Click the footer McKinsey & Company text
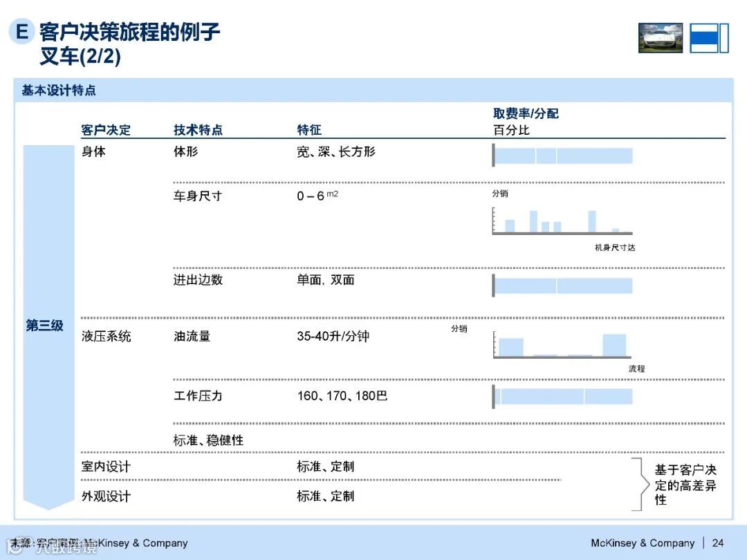Viewport: 747px width, 560px height. pos(643,543)
